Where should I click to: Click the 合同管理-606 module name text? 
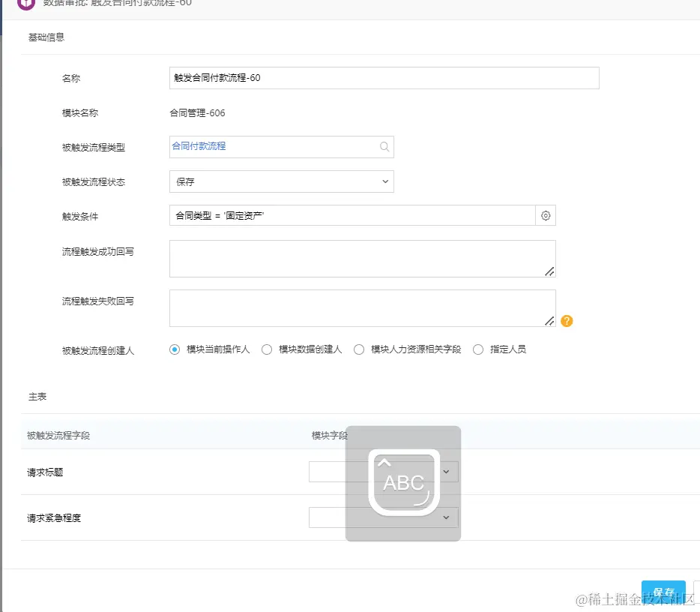coord(197,113)
